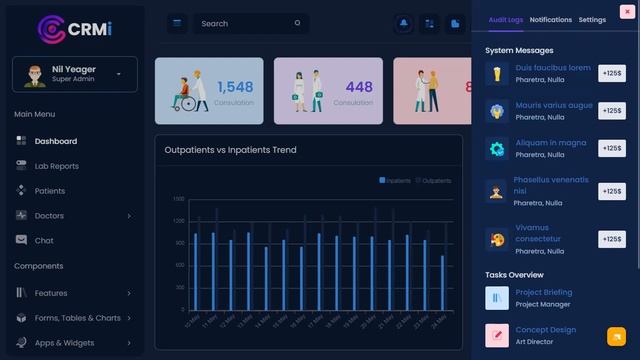
Task: Click +125$ button for Mauris varius augue
Action: click(612, 111)
